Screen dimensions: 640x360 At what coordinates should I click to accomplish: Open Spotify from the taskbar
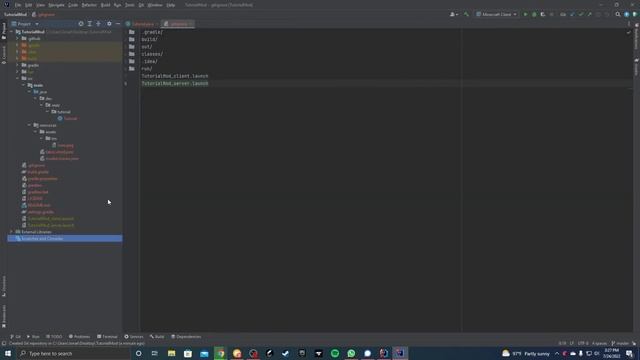click(x=335, y=353)
